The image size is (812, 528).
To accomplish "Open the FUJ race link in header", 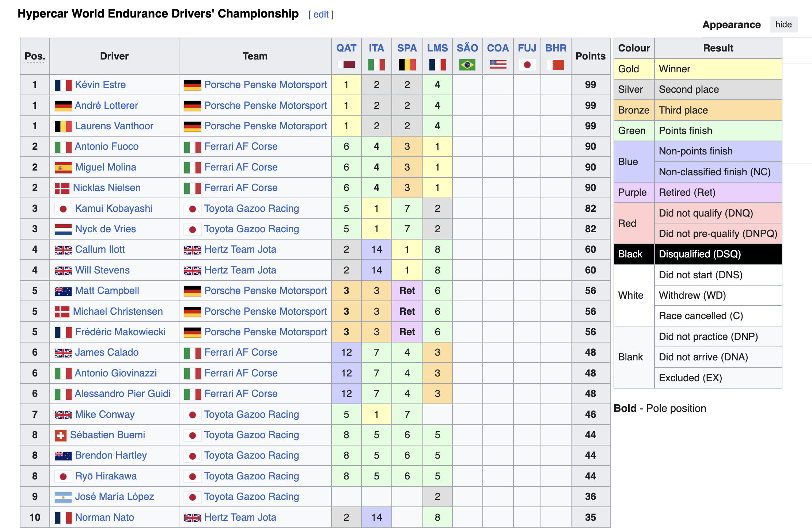I will coord(527,48).
